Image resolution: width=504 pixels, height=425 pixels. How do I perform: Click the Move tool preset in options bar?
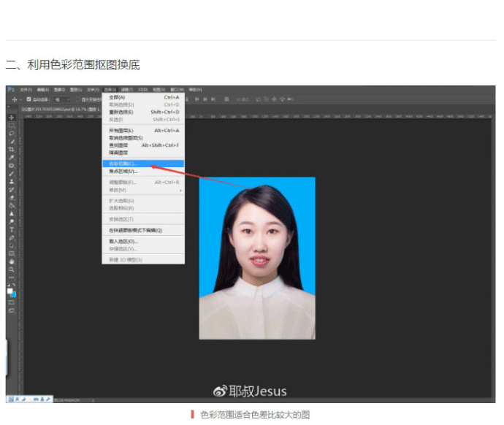[15, 99]
